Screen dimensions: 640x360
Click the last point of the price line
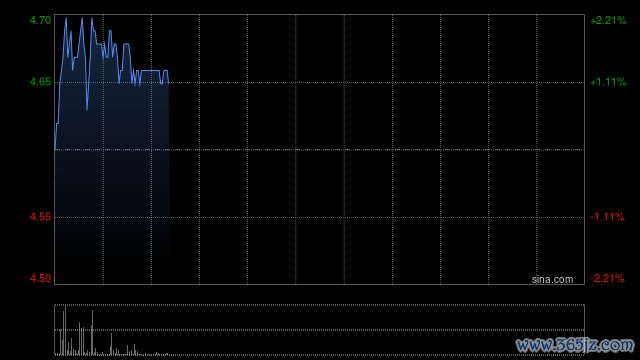pyautogui.click(x=169, y=83)
